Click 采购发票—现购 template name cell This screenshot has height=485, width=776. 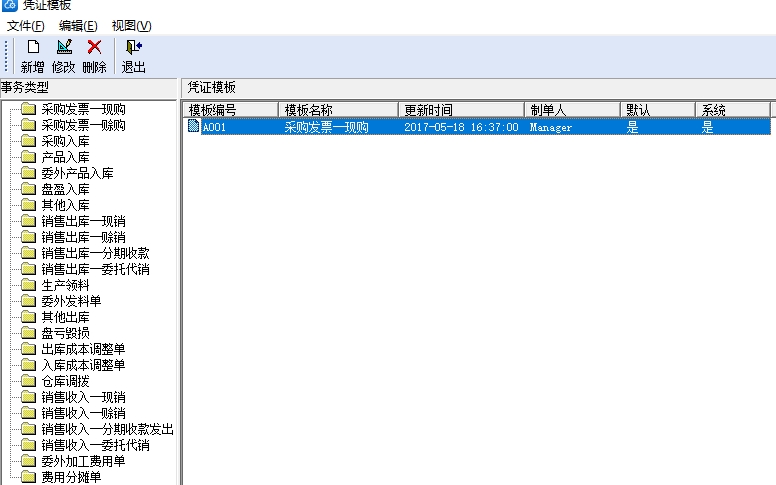(x=327, y=127)
